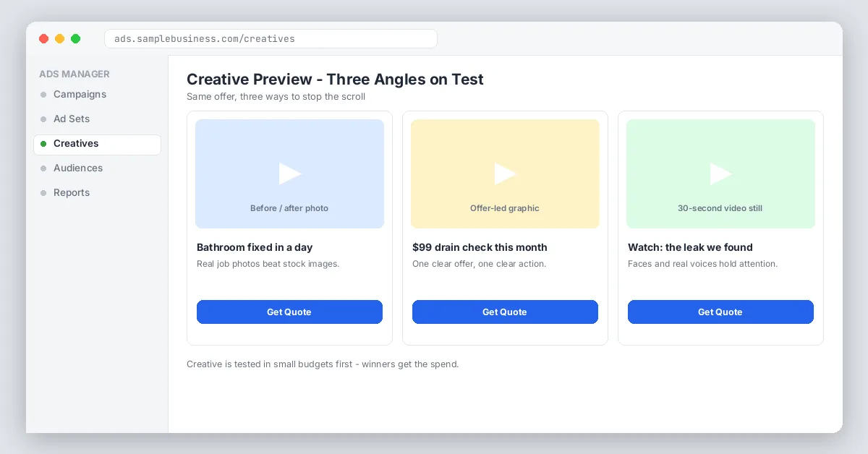Click the headline "$99 drain check this month"
This screenshot has height=454, width=868.
point(480,247)
